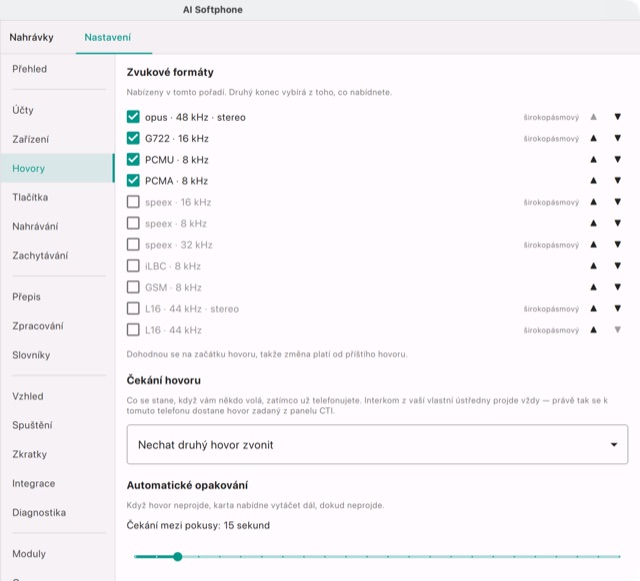This screenshot has height=581, width=640.
Task: Enable L16 44 kHz mono codec
Action: 133,329
